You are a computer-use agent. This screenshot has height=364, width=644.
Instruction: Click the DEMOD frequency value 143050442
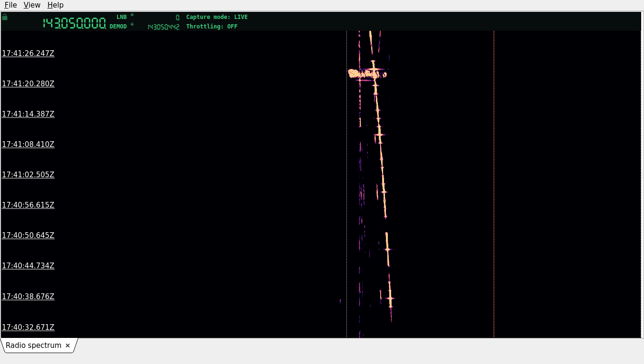coord(163,27)
